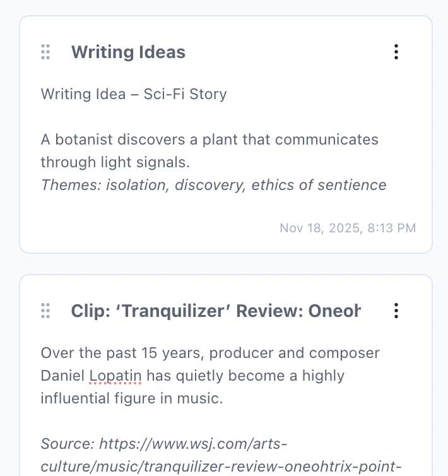Click the underlined word "Lopatin"
448x476 pixels.
[115, 376]
